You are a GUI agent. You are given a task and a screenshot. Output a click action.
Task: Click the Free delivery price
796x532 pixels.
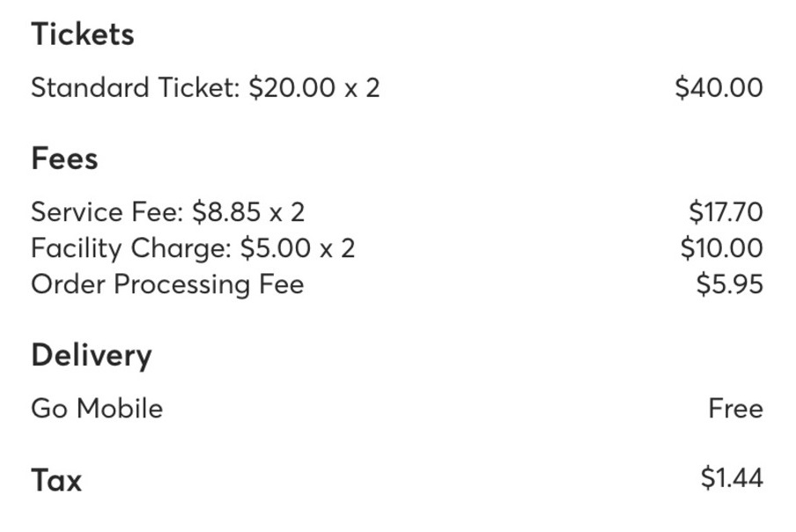click(x=735, y=409)
